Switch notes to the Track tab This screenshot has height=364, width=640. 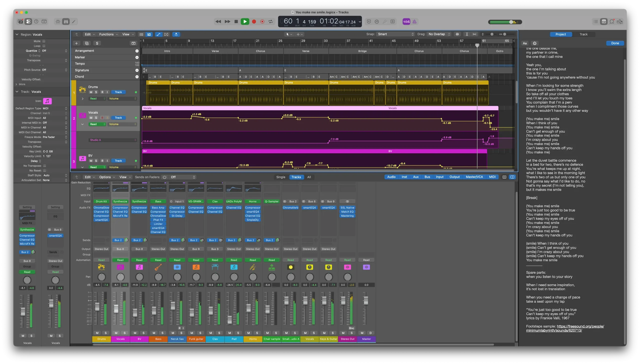click(x=583, y=34)
